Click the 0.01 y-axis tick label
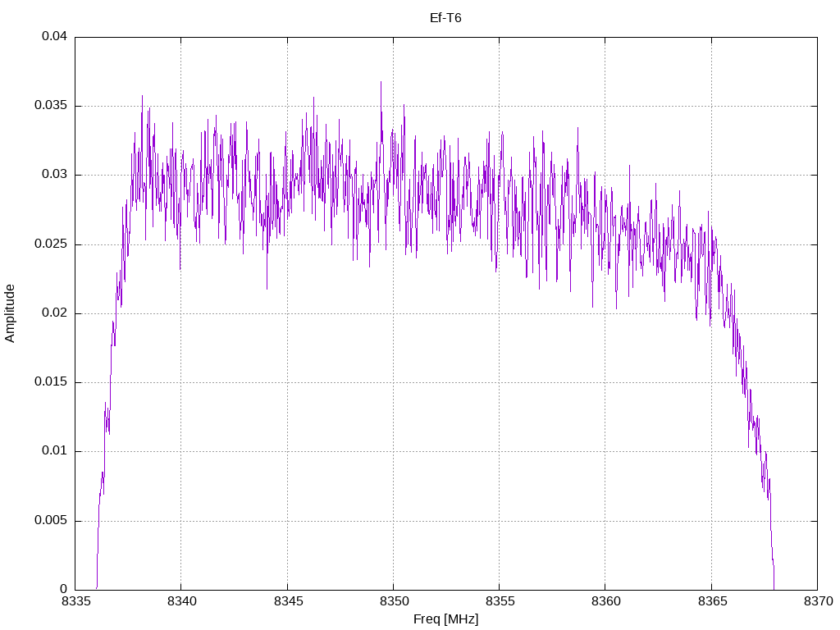 pyautogui.click(x=55, y=451)
